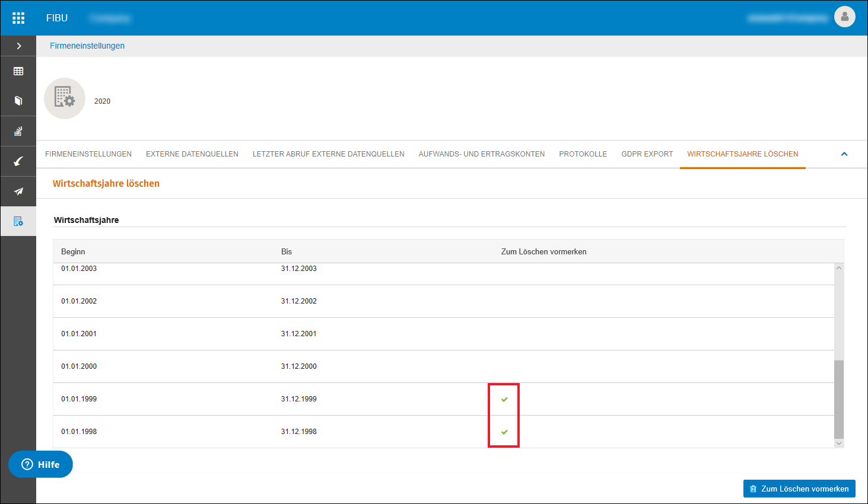The height and width of the screenshot is (504, 868).
Task: Click the Beginn column header
Action: coord(73,251)
